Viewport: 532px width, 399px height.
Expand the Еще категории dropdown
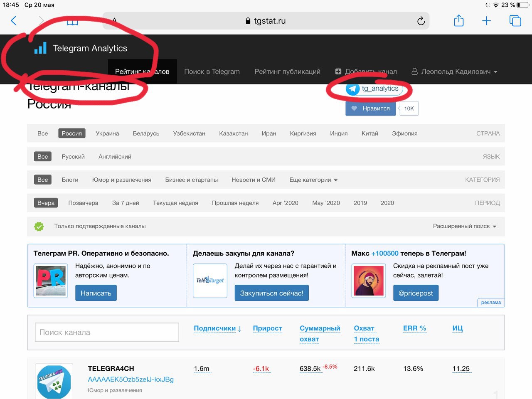coord(313,180)
